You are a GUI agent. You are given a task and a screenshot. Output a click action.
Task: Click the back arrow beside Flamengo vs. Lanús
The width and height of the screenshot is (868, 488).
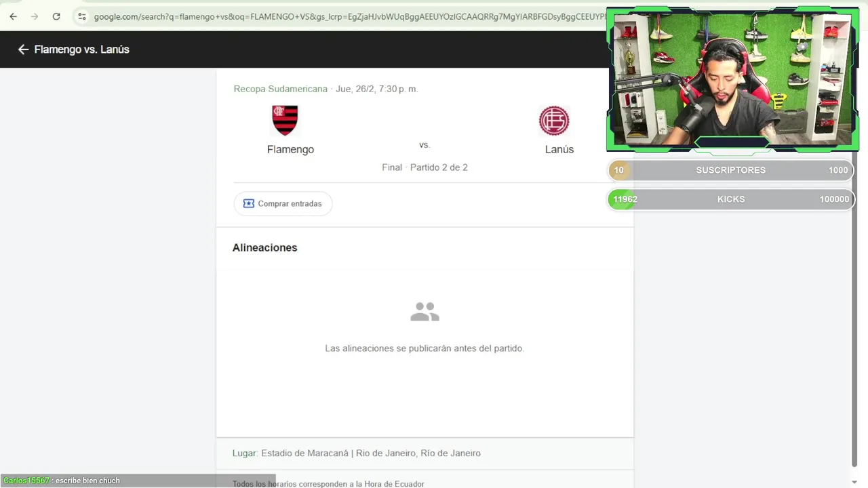pos(23,49)
